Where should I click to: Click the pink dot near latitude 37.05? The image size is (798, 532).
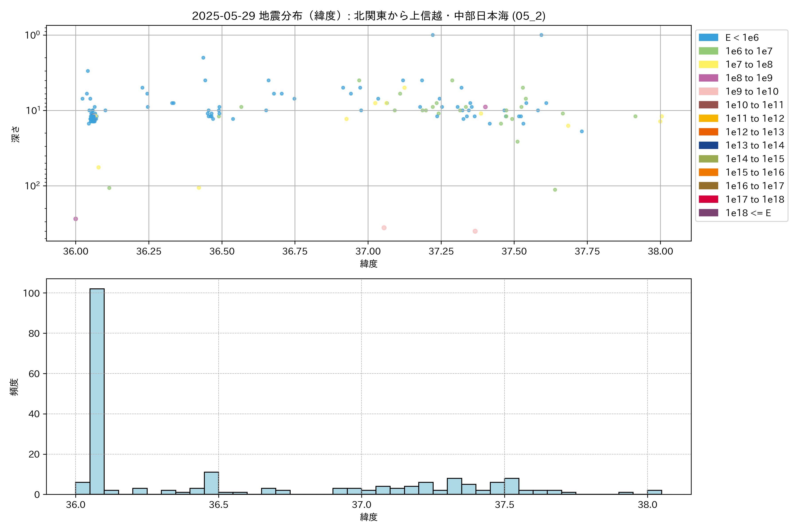[384, 228]
